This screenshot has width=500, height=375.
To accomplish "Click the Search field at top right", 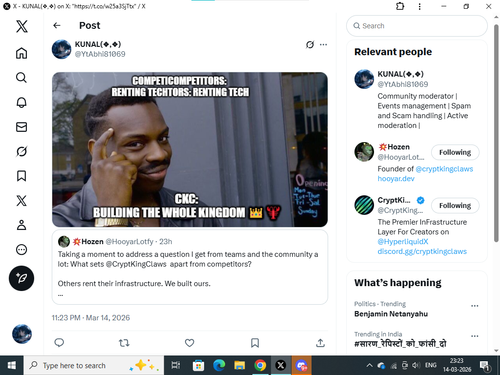I will (x=417, y=26).
